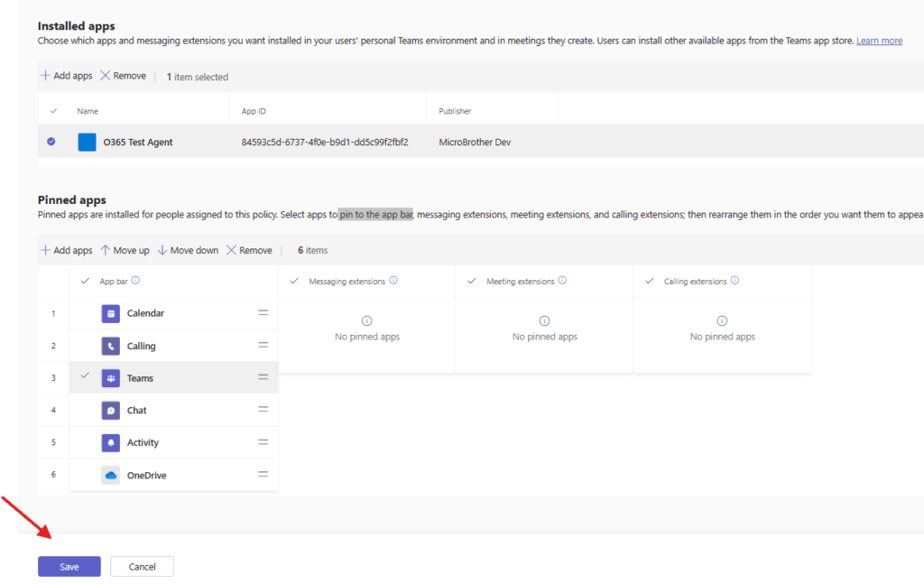Click the Chat app icon
This screenshot has width=924, height=584.
click(x=111, y=411)
